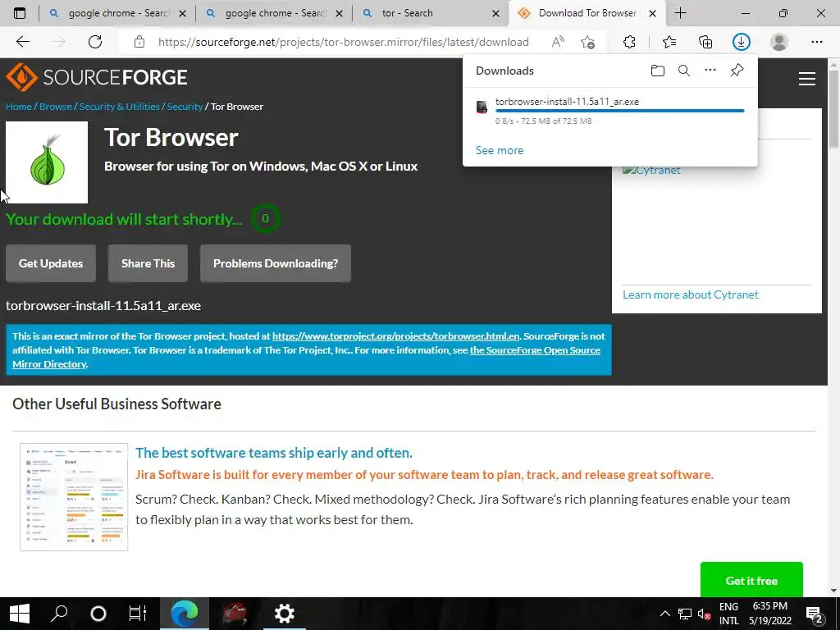Click the Tor Browser onion logo
Screen dimensions: 840x630
point(47,162)
